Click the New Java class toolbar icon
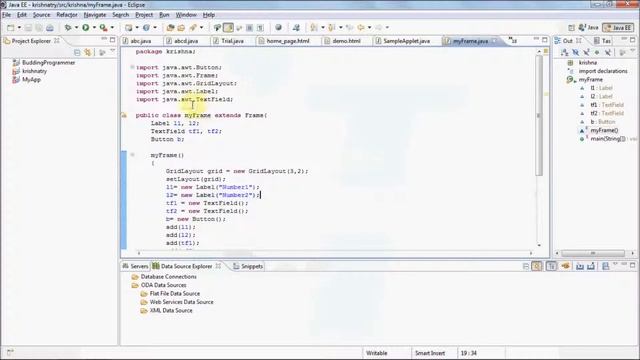 point(146,28)
